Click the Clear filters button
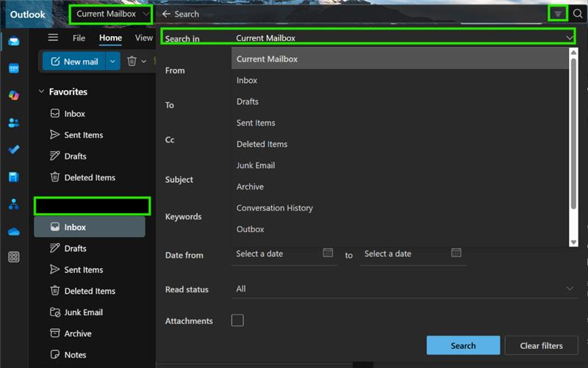This screenshot has width=588, height=368. (541, 345)
